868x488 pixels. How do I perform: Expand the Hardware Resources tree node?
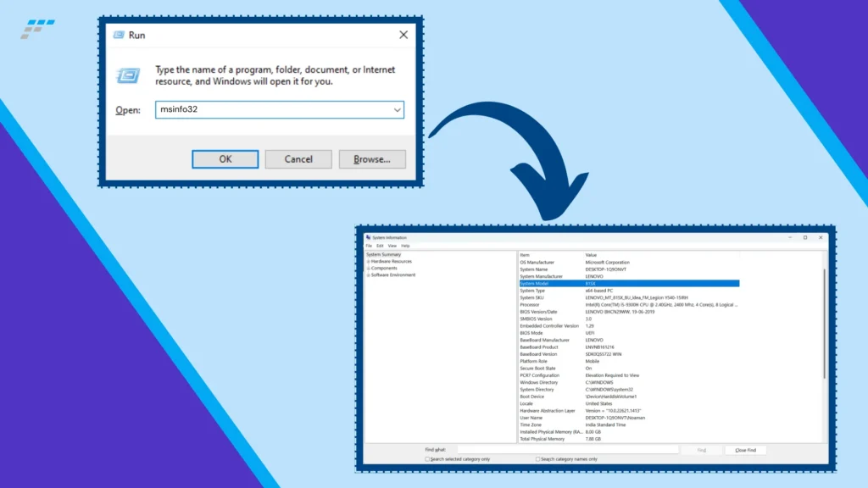click(368, 261)
